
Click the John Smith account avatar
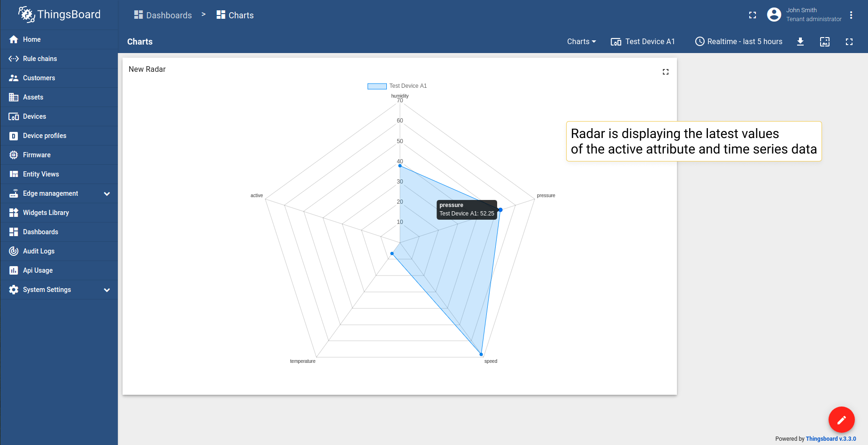774,15
